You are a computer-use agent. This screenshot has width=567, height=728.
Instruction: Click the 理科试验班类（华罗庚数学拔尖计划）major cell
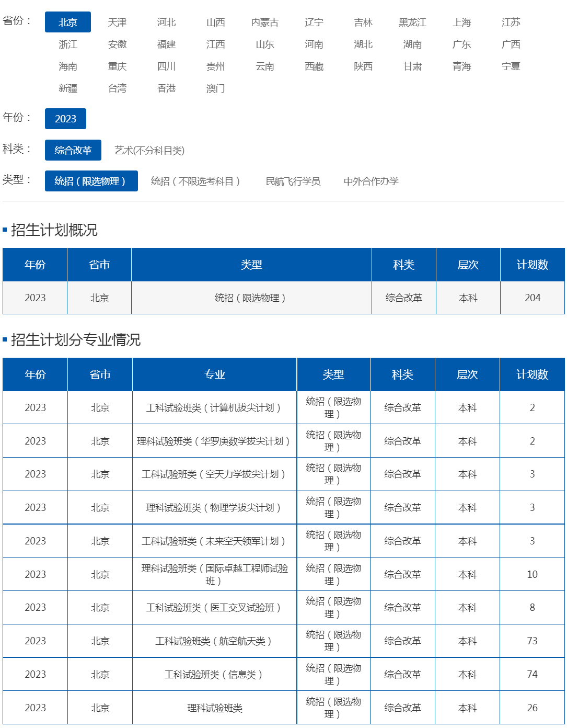214,441
